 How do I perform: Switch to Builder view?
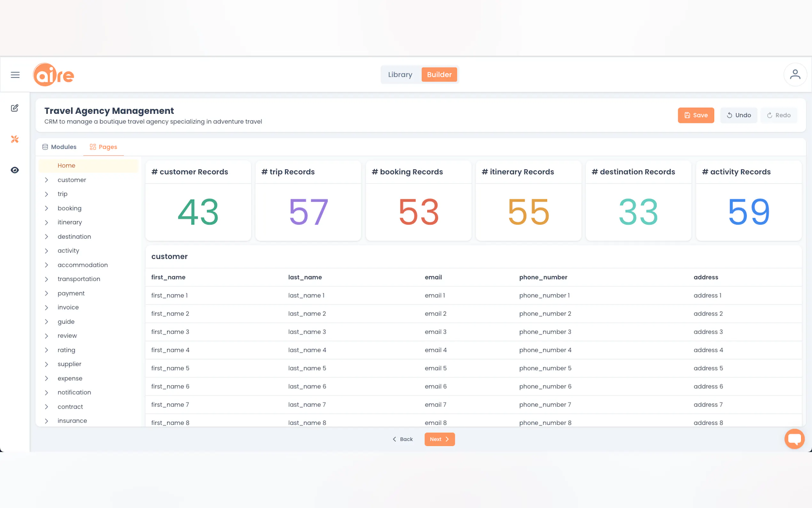click(x=439, y=75)
